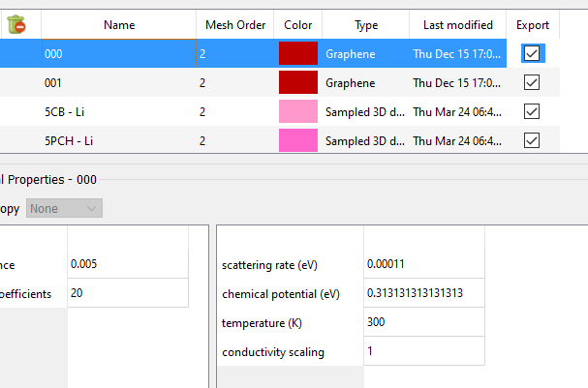
Task: Click the Type column header
Action: tap(366, 25)
